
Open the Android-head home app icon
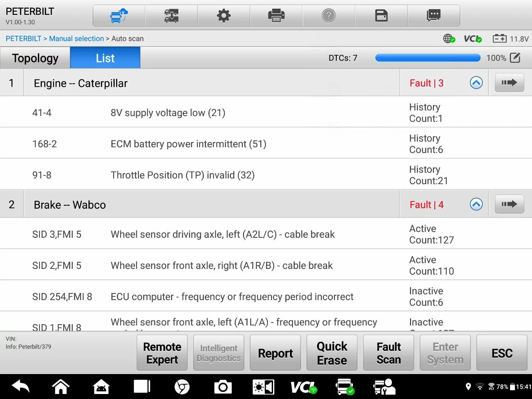pos(101,387)
